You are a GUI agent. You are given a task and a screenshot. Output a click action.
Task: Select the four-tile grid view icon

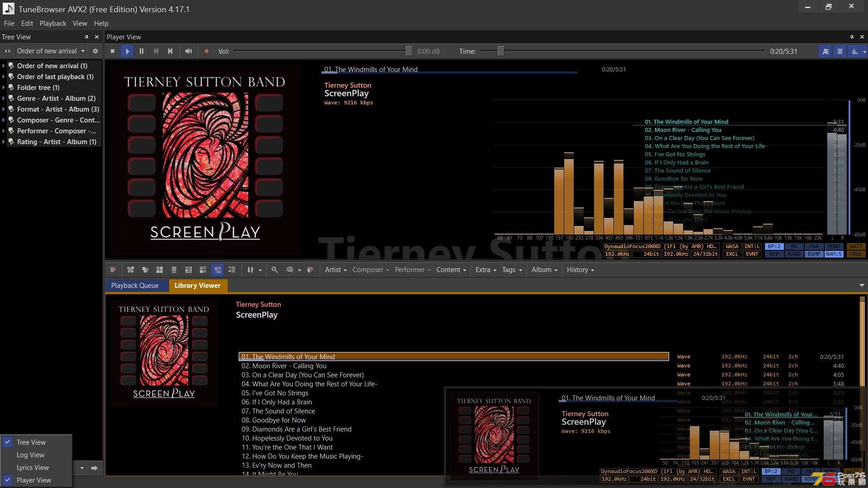(x=160, y=270)
